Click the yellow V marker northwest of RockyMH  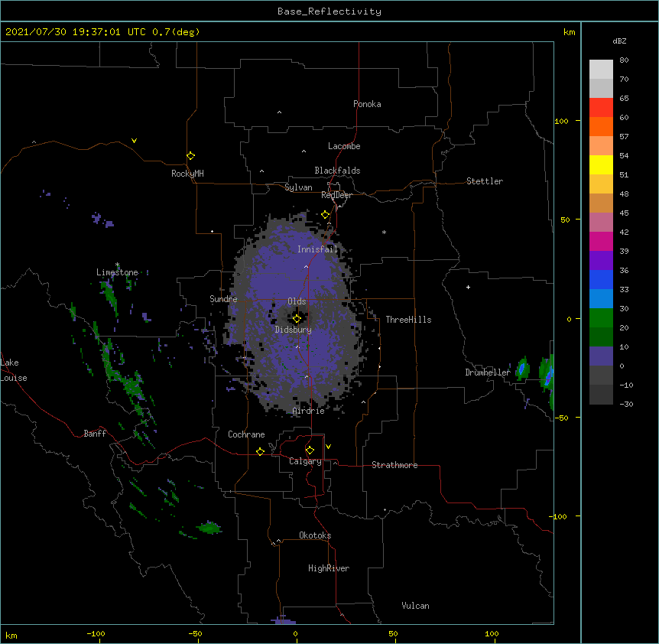pyautogui.click(x=134, y=141)
